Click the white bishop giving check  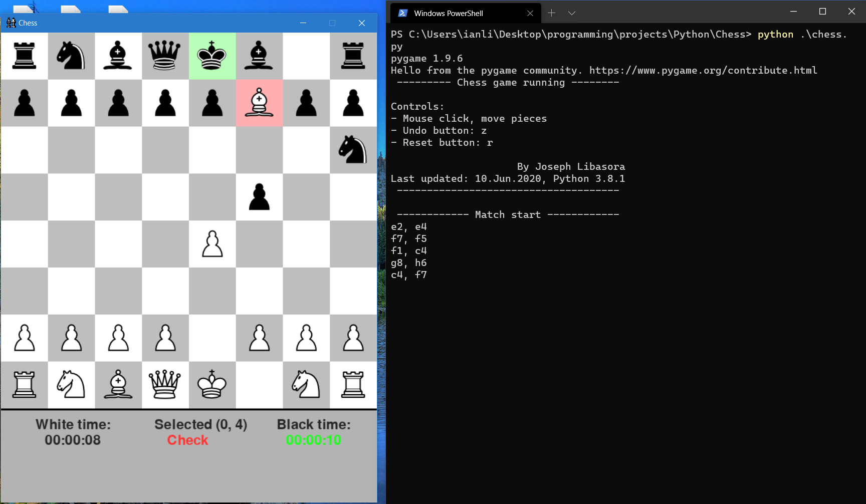coord(259,103)
